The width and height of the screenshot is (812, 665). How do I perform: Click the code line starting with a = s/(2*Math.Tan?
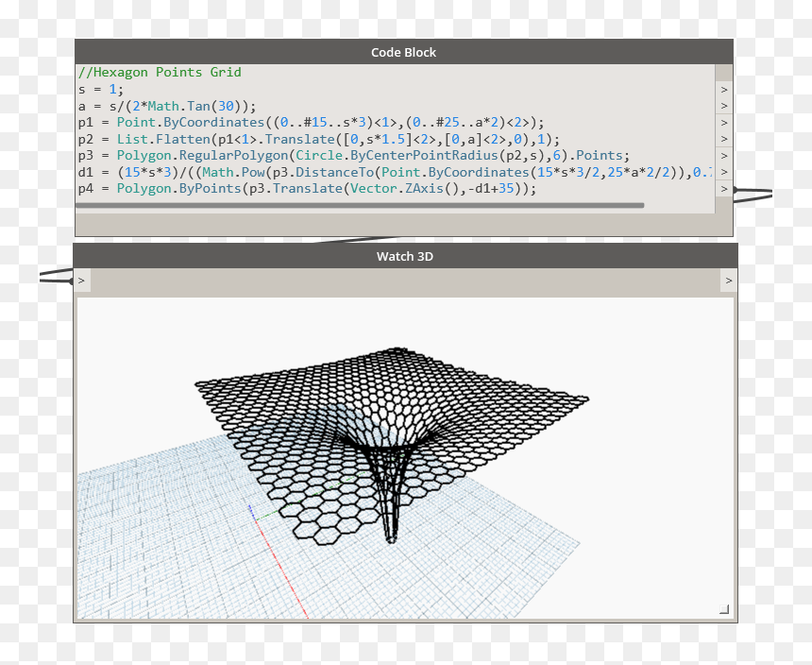point(167,106)
